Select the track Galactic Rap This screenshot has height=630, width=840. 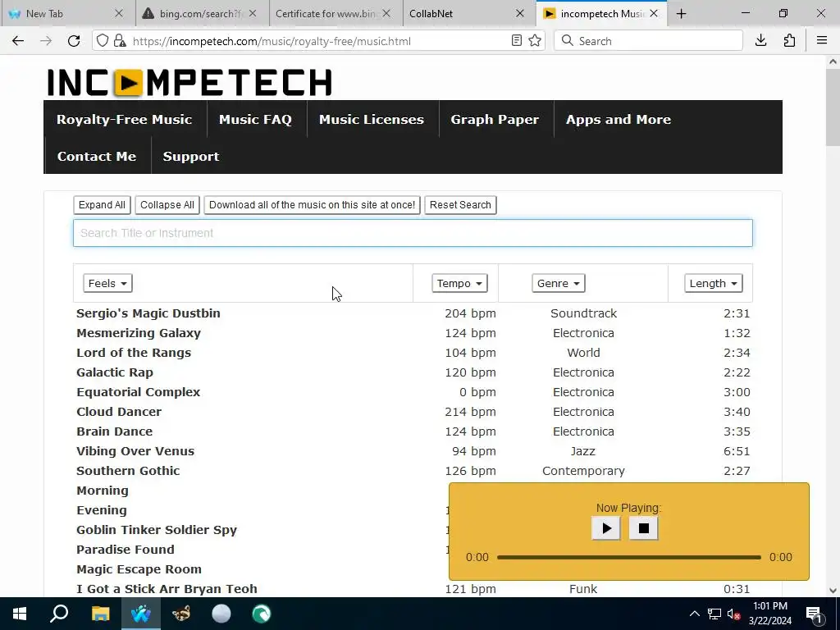[x=115, y=372]
